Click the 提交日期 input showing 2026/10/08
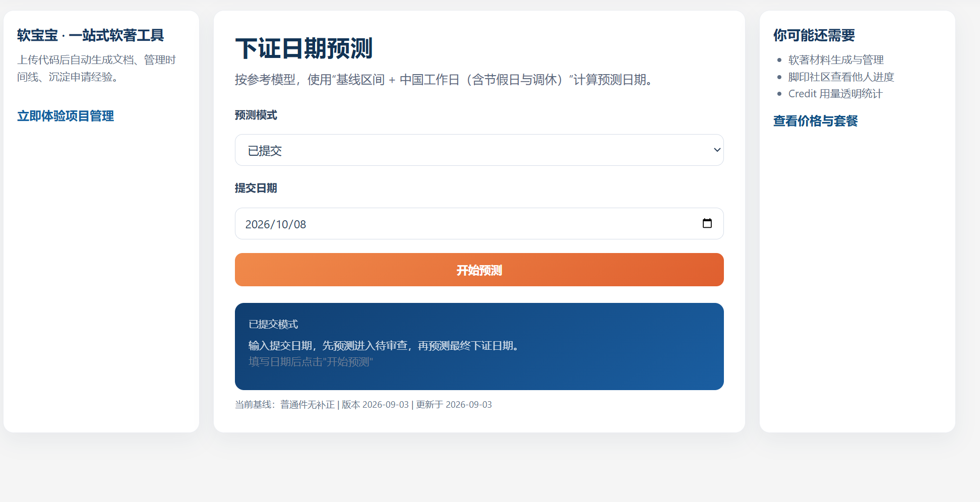This screenshot has height=502, width=980. click(x=479, y=223)
